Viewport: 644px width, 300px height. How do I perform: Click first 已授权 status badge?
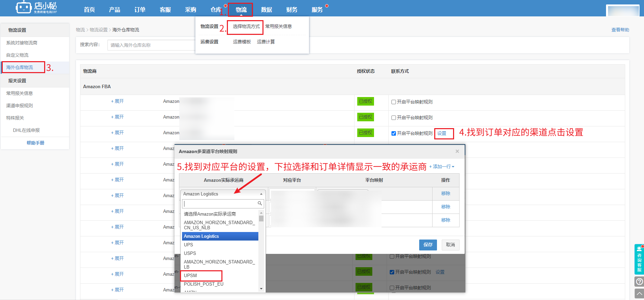365,101
